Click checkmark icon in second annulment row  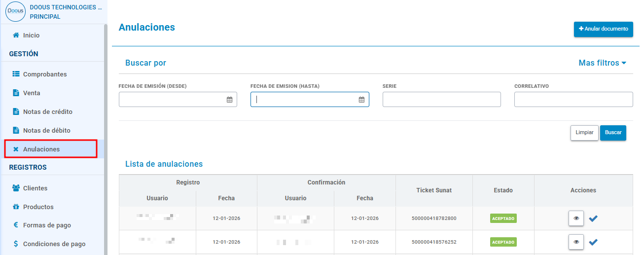(593, 242)
